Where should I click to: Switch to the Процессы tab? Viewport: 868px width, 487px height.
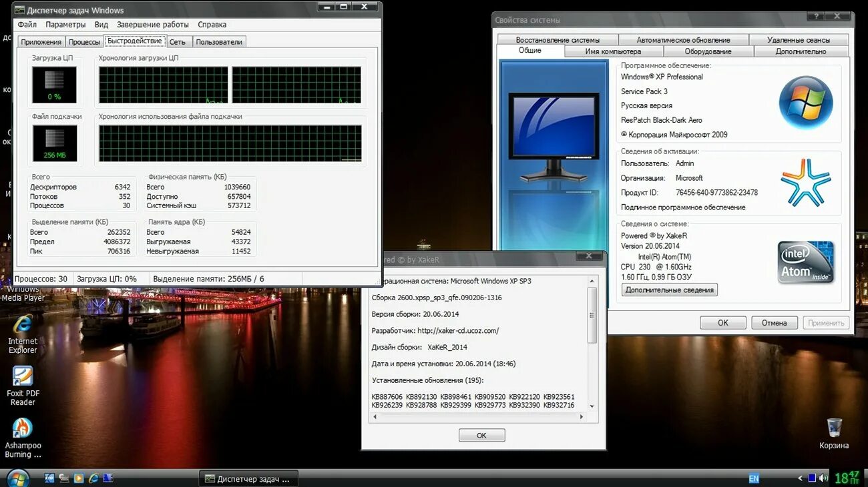tap(85, 42)
